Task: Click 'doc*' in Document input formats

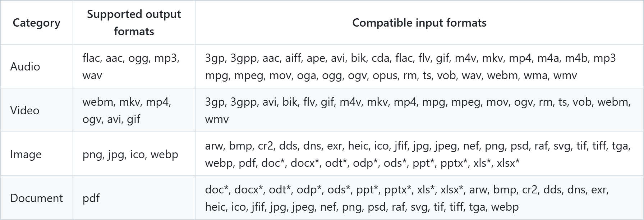Action: pos(217,189)
